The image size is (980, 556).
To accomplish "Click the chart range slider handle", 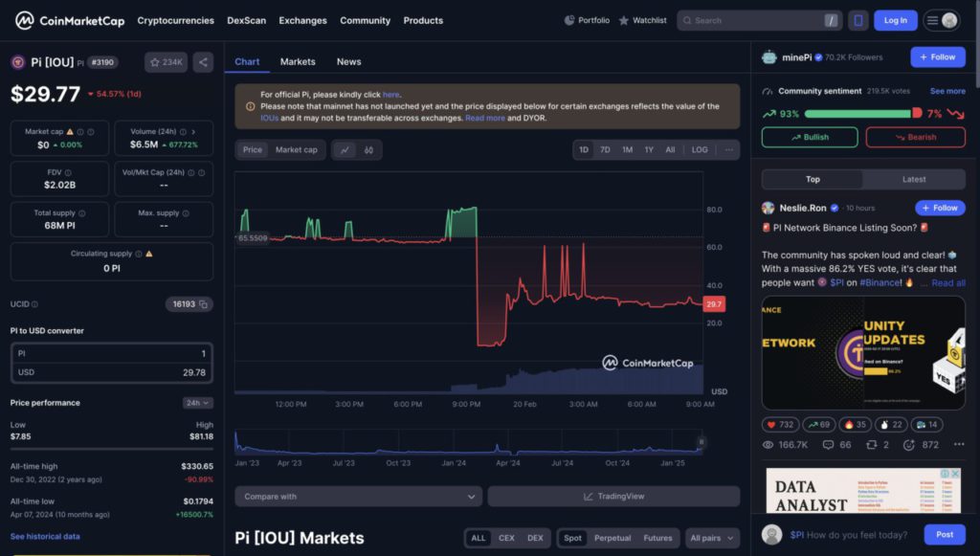I will pos(701,441).
